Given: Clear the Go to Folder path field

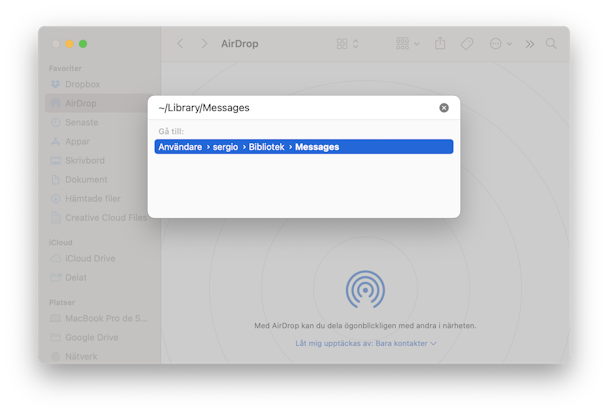Looking at the screenshot, I should (444, 108).
